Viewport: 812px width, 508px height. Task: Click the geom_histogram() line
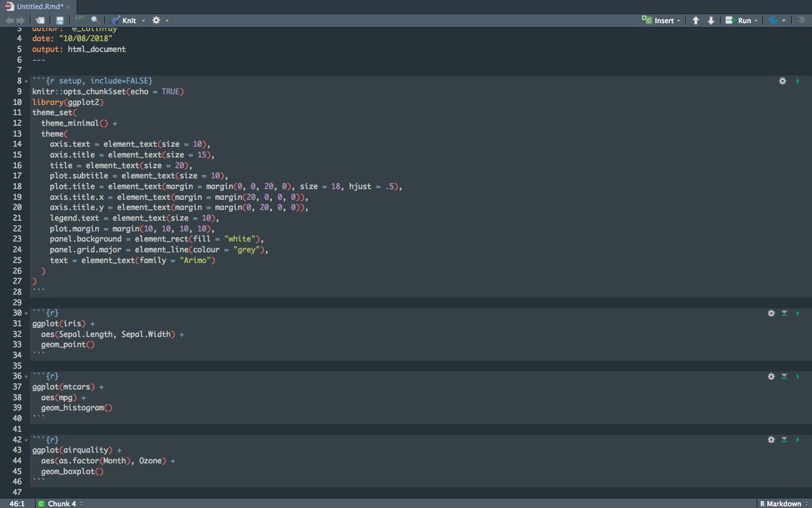(76, 408)
